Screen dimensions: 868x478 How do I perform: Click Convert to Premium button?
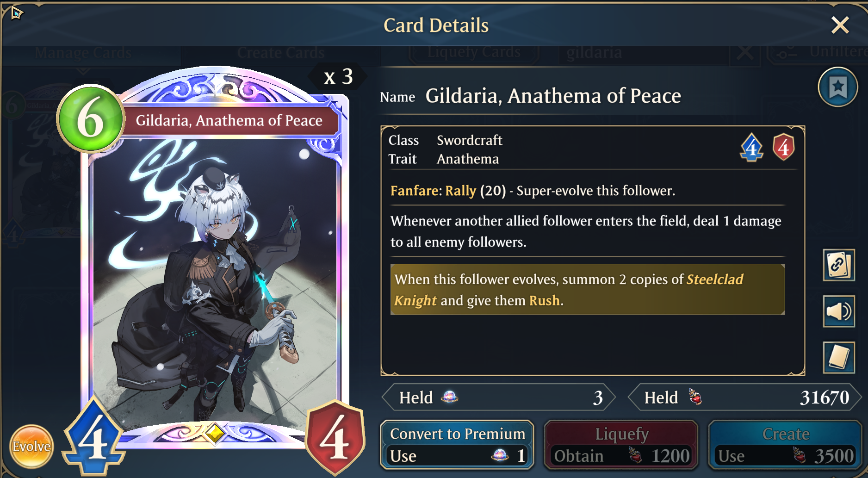(x=457, y=445)
